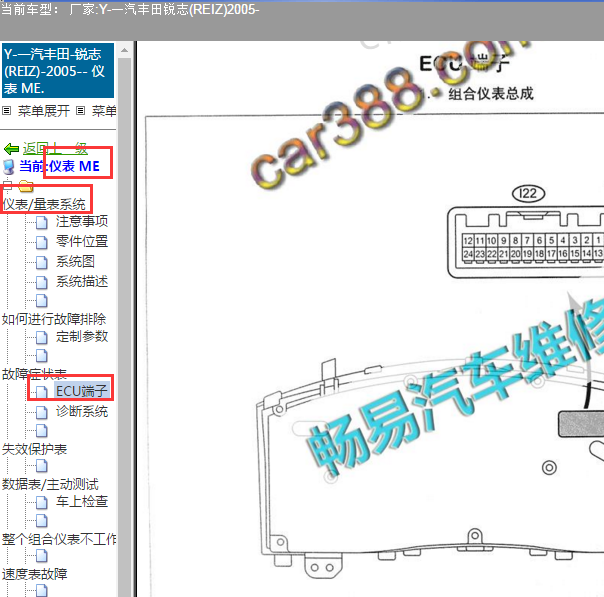This screenshot has height=597, width=604.
Task: Click the blue header Y-一汽丰田-锐志 仪表 ME
Action: click(x=58, y=70)
